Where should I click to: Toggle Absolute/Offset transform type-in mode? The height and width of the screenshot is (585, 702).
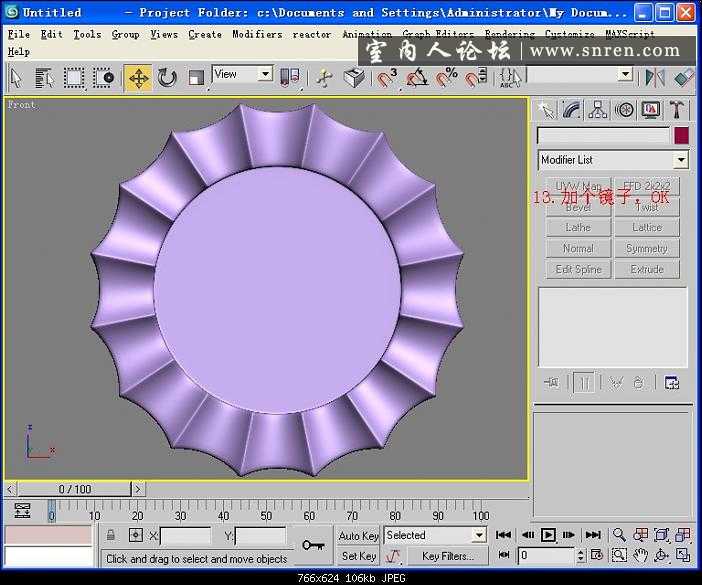click(x=136, y=535)
